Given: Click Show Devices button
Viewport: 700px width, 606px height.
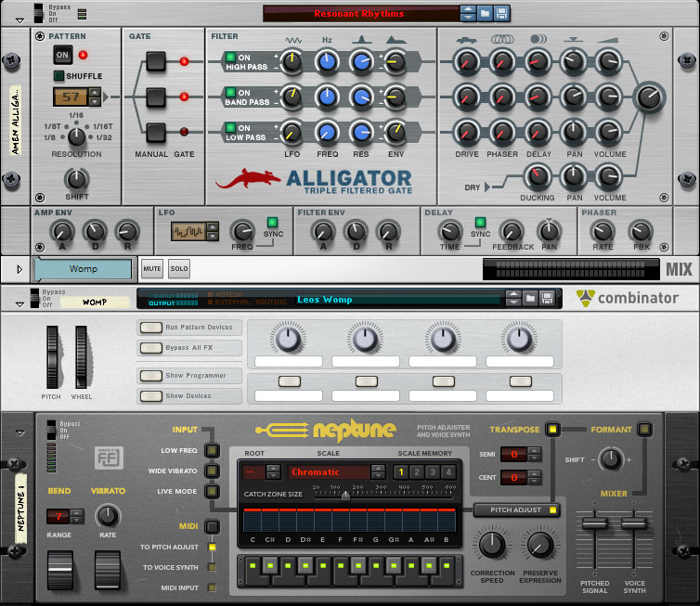Looking at the screenshot, I should tap(151, 396).
